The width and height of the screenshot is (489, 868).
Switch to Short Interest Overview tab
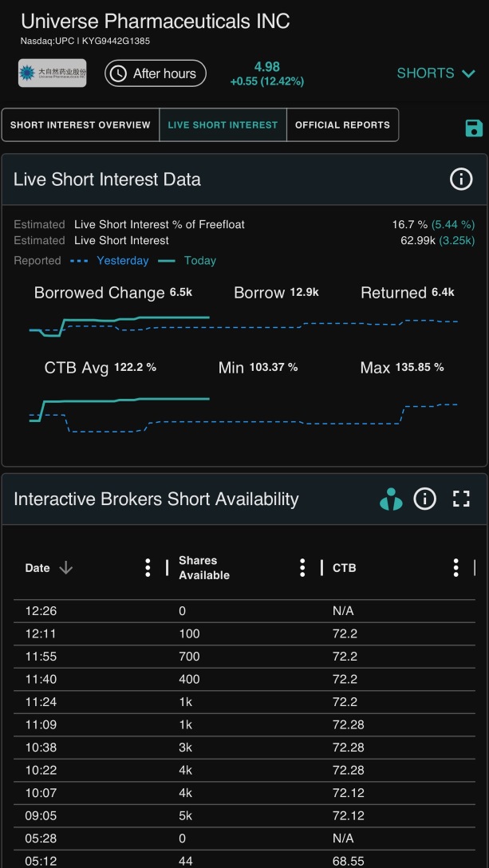click(81, 124)
